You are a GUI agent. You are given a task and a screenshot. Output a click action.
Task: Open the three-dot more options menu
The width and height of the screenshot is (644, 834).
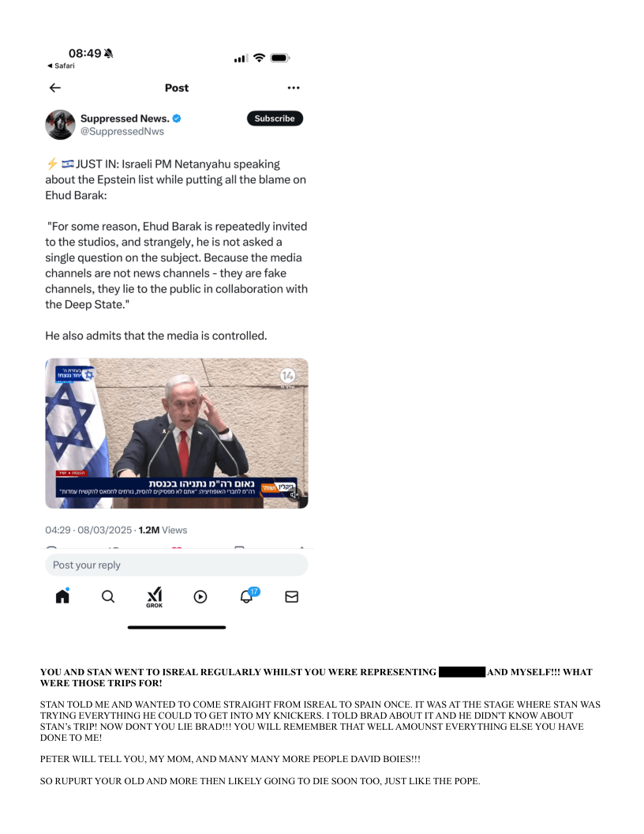[294, 88]
